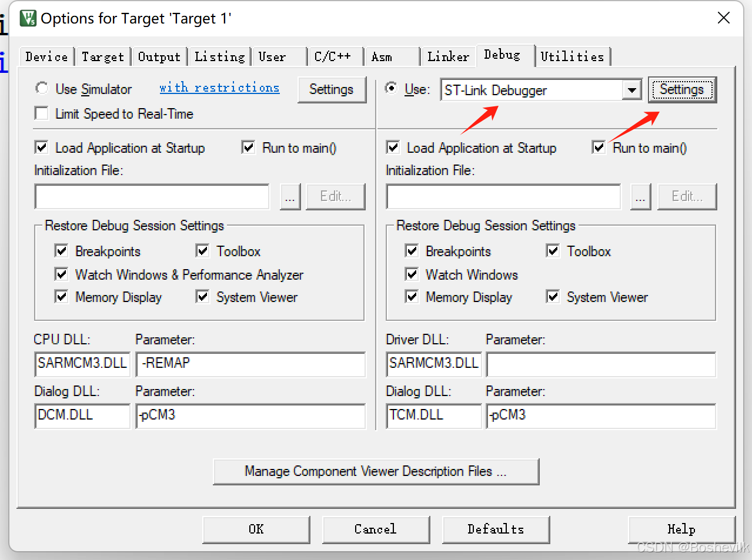Image resolution: width=752 pixels, height=560 pixels.
Task: Open the Output tab
Action: pyautogui.click(x=159, y=57)
